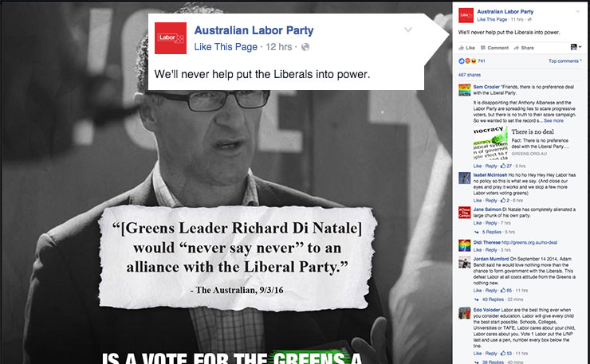This screenshot has width=590, height=364.
Task: Open the Top comments sort dropdown
Action: coord(564,61)
